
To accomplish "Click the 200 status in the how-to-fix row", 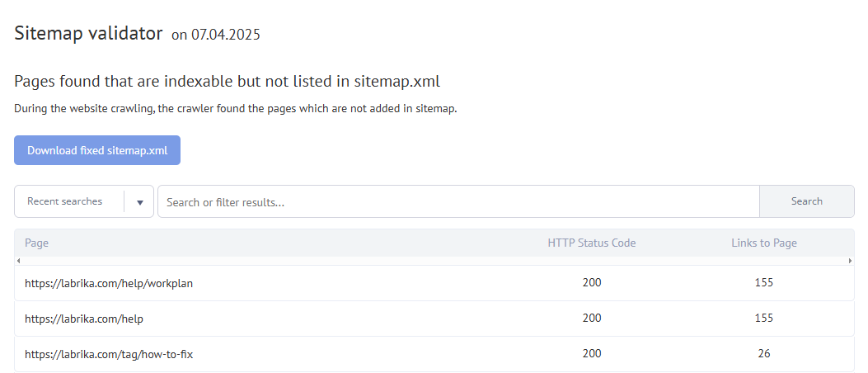I will click(592, 353).
